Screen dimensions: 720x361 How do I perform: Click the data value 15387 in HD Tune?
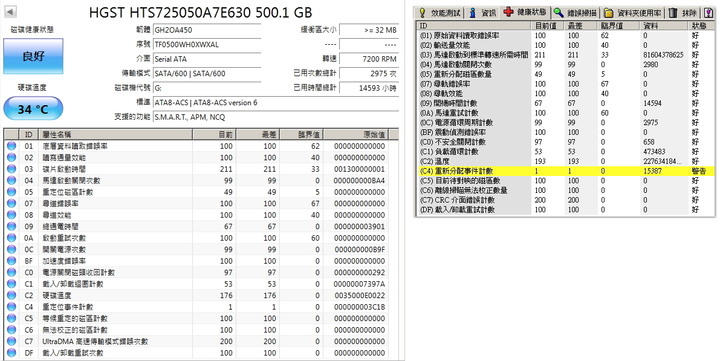pyautogui.click(x=652, y=171)
